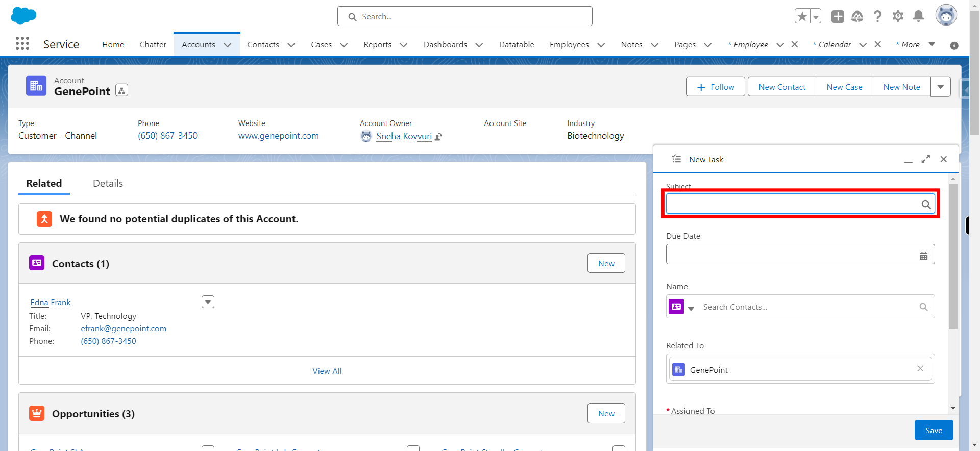980x451 pixels.
Task: Open the Favorites list dropdown arrow
Action: (816, 16)
